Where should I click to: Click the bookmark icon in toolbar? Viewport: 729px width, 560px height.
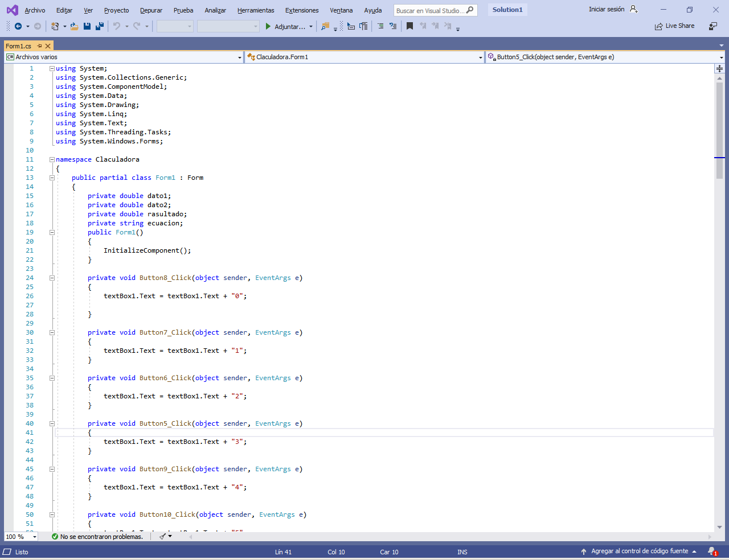coord(409,26)
